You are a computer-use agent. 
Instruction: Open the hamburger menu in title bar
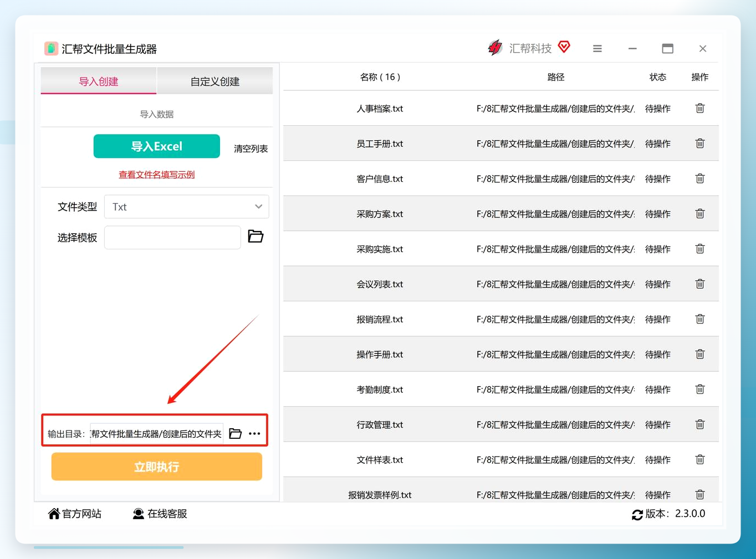click(x=597, y=49)
